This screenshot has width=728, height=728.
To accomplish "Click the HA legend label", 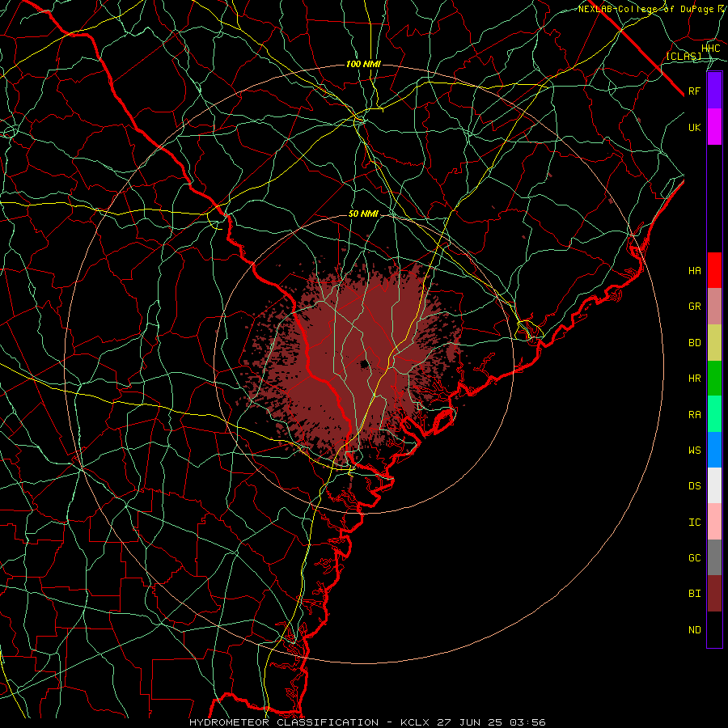I will click(694, 270).
